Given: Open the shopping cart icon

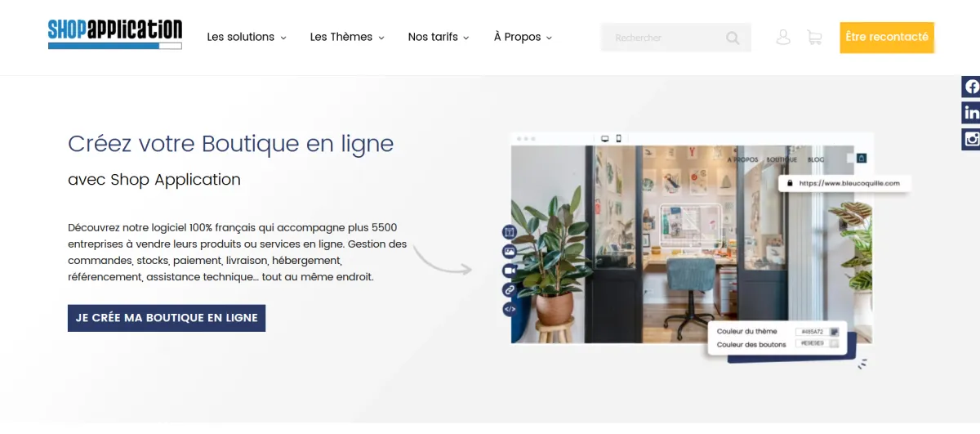Looking at the screenshot, I should [x=813, y=37].
